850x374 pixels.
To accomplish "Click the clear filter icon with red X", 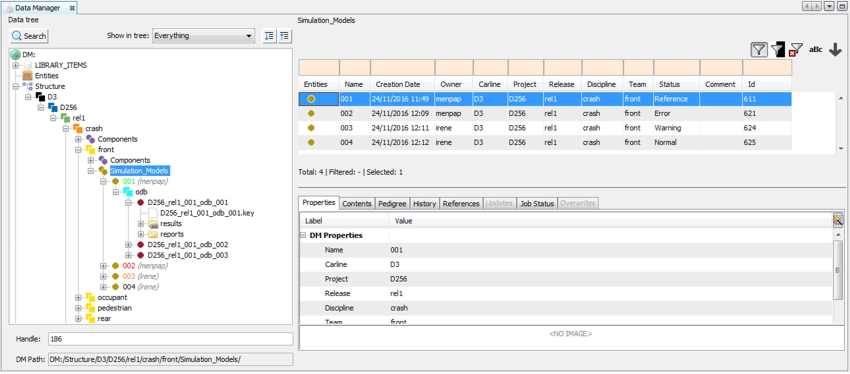I will 796,50.
